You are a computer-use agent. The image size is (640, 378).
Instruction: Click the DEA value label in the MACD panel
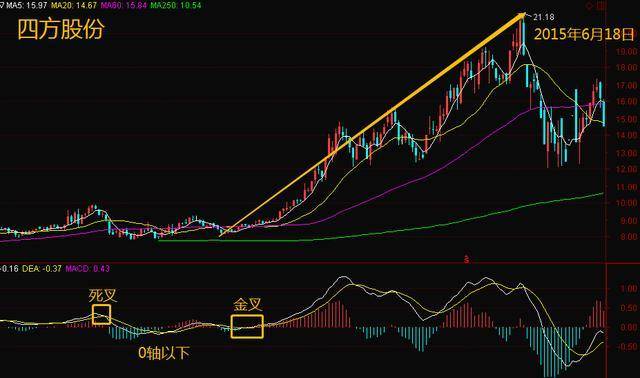42,269
